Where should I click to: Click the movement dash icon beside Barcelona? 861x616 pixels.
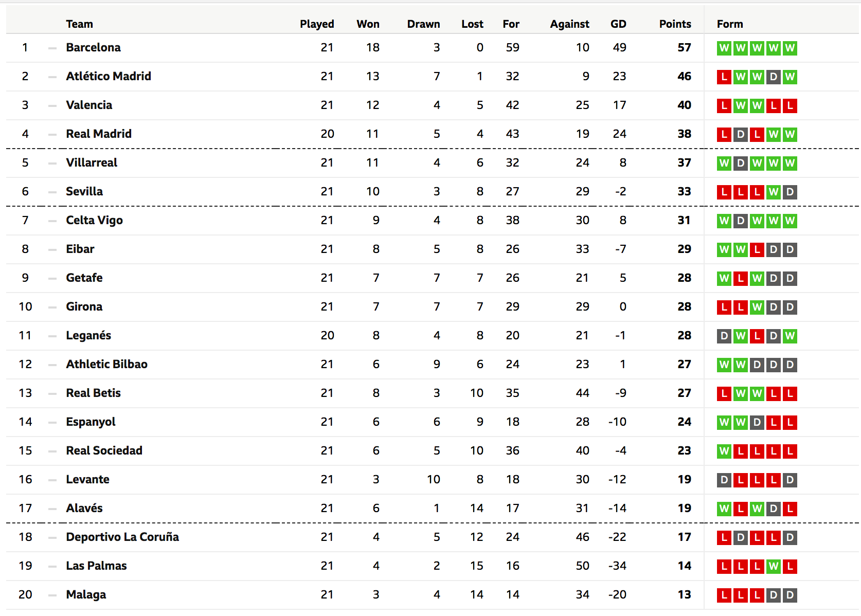click(x=52, y=48)
